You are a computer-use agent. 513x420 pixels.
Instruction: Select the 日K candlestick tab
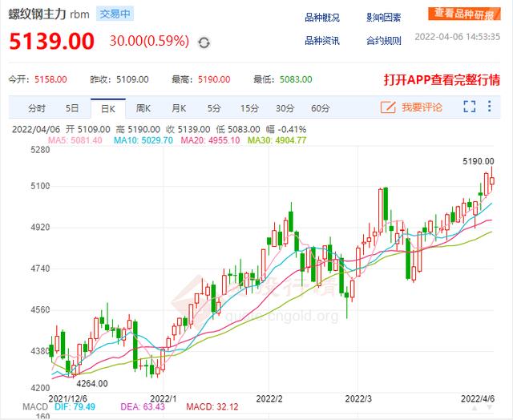click(107, 107)
